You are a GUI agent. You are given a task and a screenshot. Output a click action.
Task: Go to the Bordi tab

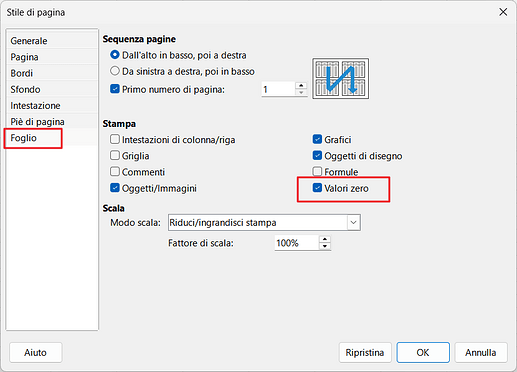click(x=22, y=73)
